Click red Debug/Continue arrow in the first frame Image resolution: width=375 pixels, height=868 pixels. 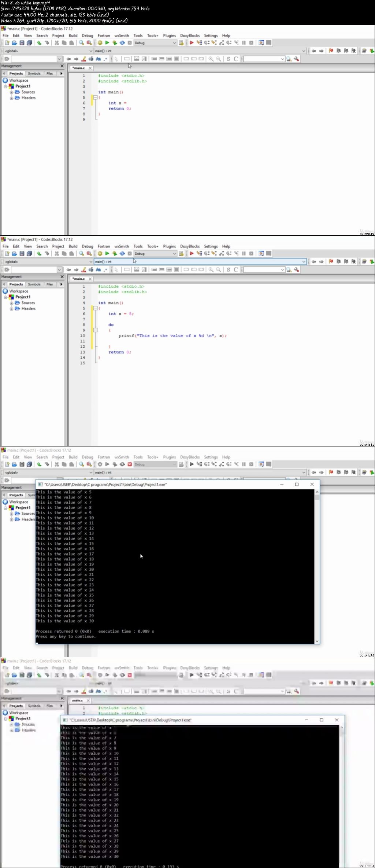192,43
